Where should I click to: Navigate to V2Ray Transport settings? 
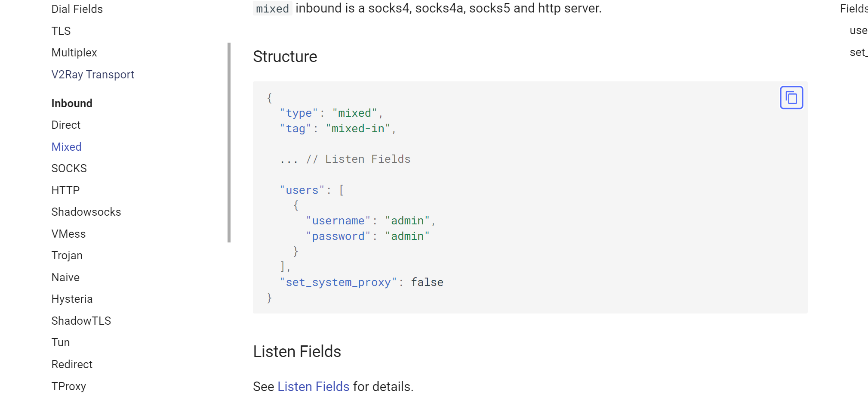tap(92, 74)
